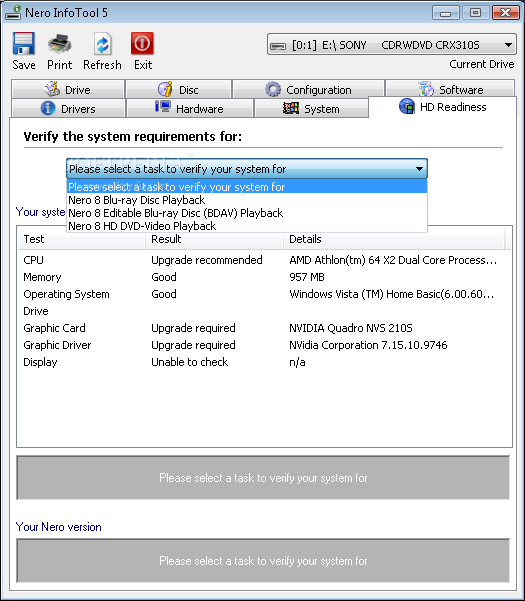The height and width of the screenshot is (601, 525).
Task: Minimize the Nero InfoTool window
Action: [x=445, y=13]
